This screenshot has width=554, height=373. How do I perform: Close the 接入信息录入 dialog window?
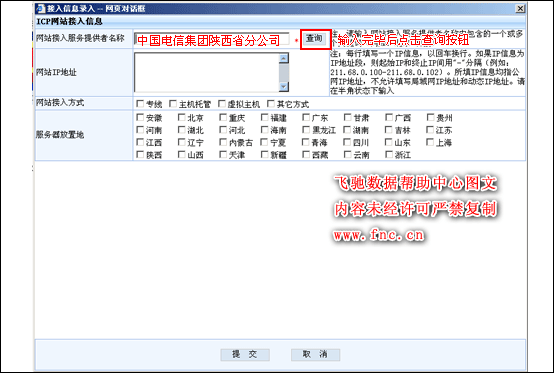[x=520, y=8]
